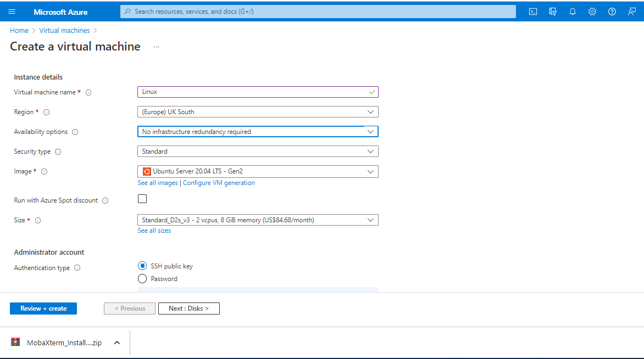This screenshot has height=359, width=644.
Task: Show info tooltip for Azure Spot discount
Action: (105, 200)
